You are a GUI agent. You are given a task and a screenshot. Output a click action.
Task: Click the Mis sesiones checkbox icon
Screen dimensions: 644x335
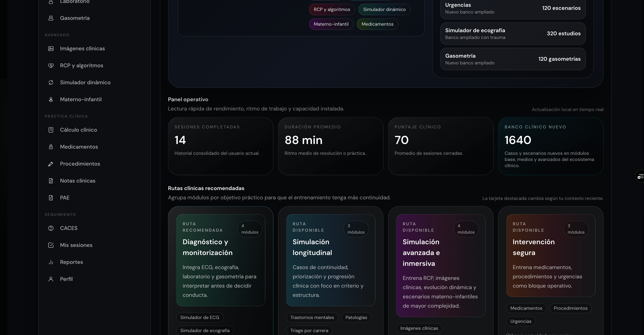click(51, 245)
